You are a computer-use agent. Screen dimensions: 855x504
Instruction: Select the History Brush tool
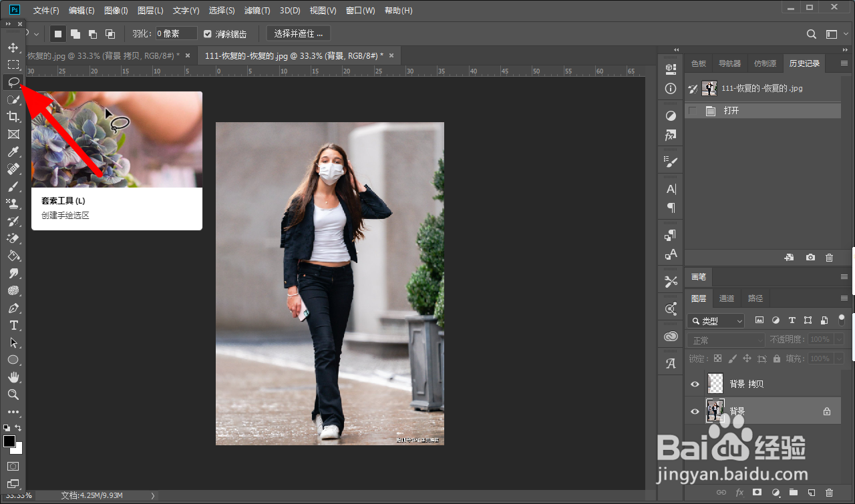point(13,221)
